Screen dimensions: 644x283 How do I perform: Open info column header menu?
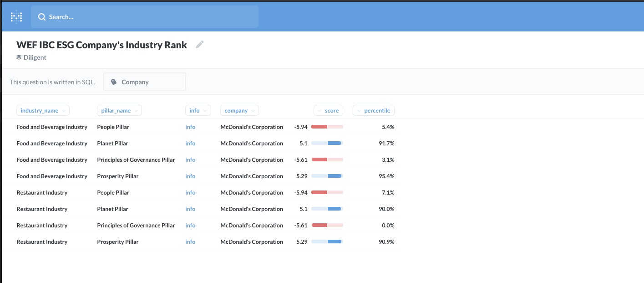[x=198, y=110]
